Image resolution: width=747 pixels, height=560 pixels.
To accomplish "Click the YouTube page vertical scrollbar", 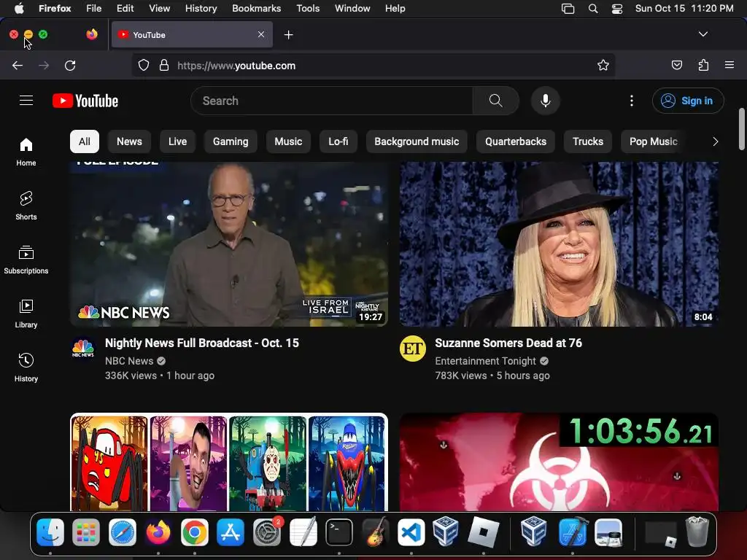I will pyautogui.click(x=741, y=130).
